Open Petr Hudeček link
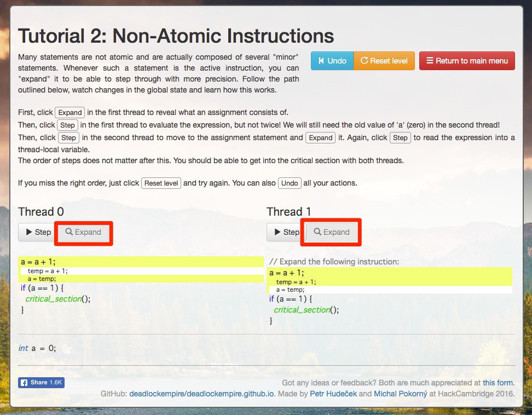The image size is (532, 415). tap(333, 394)
